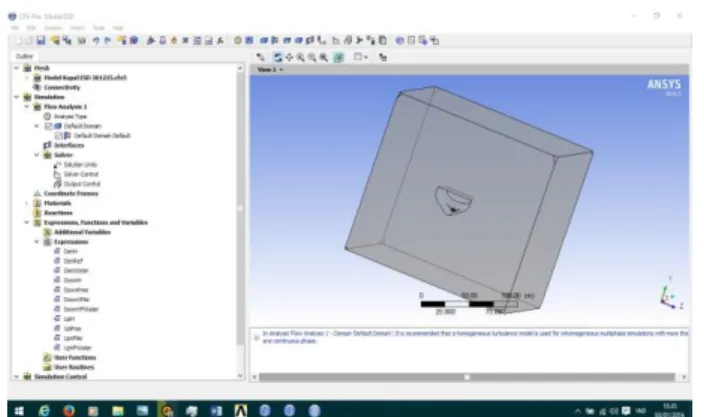Viewport: 704px width, 417px height.
Task: Toggle the Default Domain checkbox
Action: tap(48, 126)
